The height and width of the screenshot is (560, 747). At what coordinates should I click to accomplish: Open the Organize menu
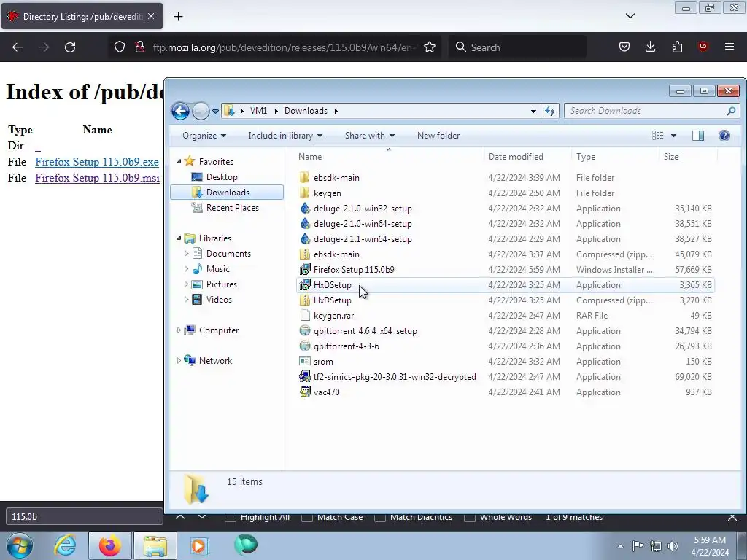tap(204, 136)
